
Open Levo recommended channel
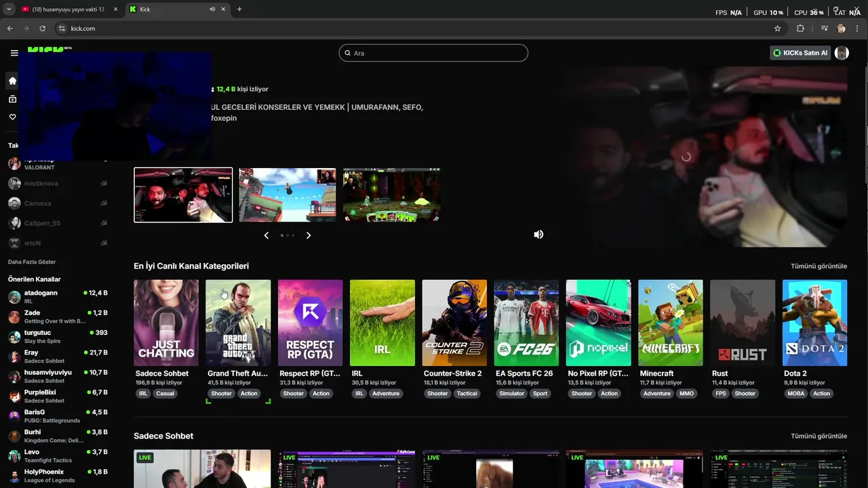[58, 456]
